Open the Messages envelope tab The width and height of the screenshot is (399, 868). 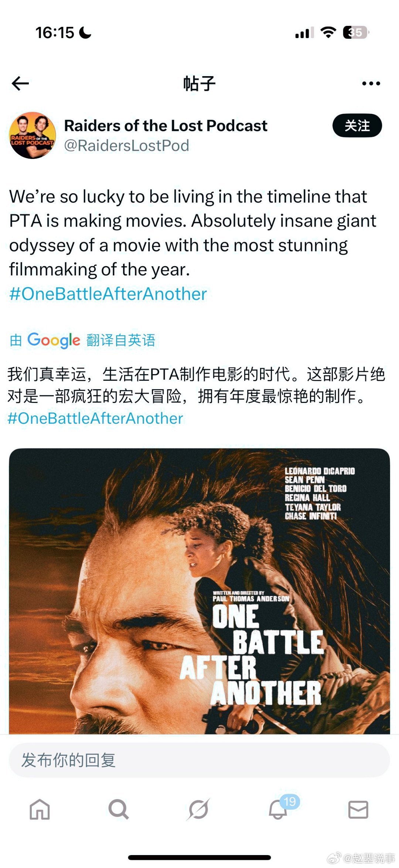click(x=358, y=810)
